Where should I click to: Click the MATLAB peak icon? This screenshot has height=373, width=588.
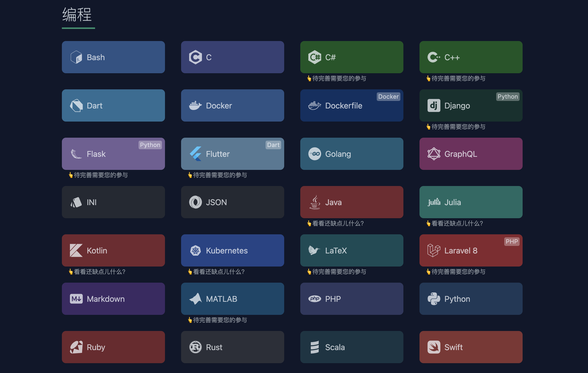click(195, 299)
